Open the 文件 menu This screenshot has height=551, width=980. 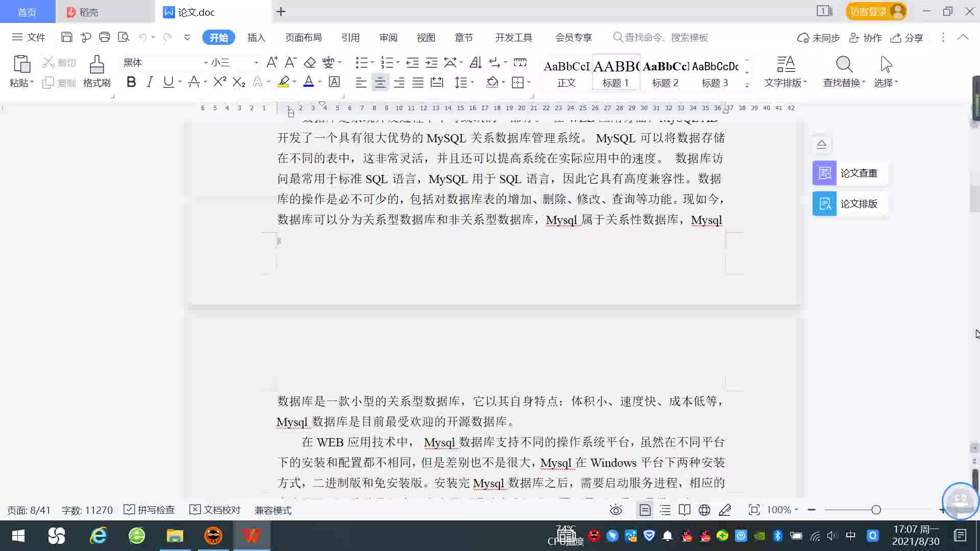coord(29,37)
